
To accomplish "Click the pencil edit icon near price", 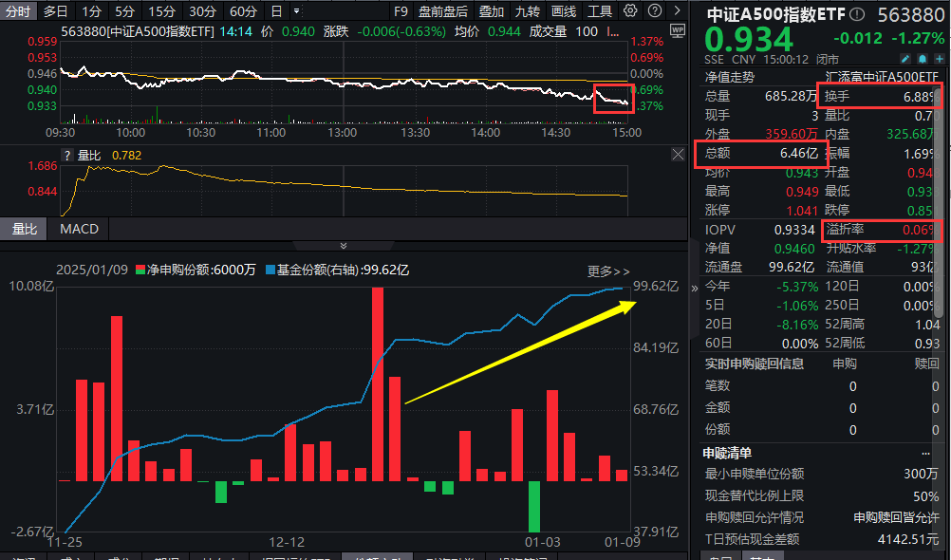I will coord(905,59).
